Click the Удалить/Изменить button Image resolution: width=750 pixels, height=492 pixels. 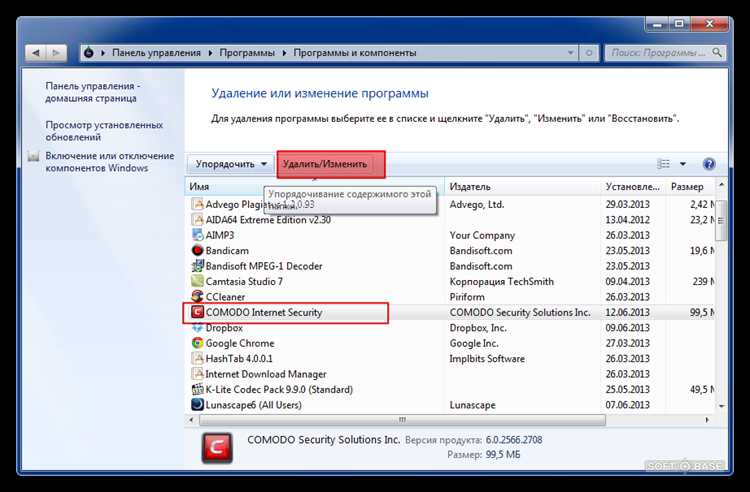(x=331, y=164)
